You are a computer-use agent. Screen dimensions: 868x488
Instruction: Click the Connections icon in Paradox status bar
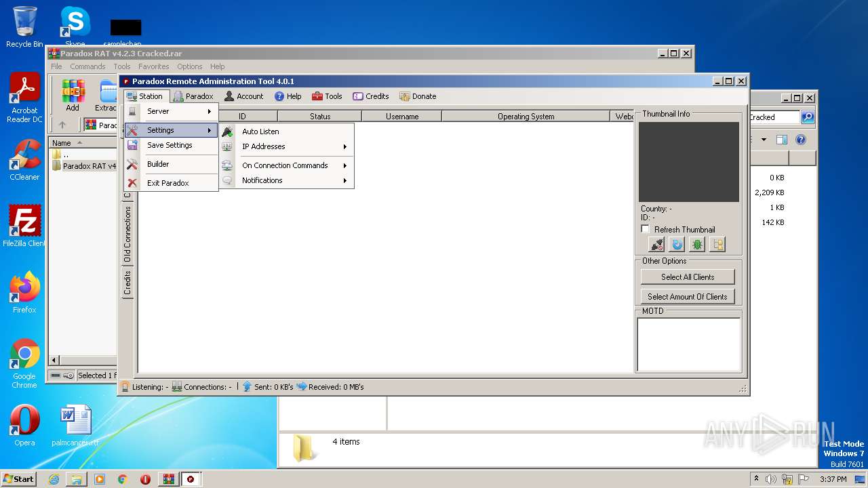(176, 387)
